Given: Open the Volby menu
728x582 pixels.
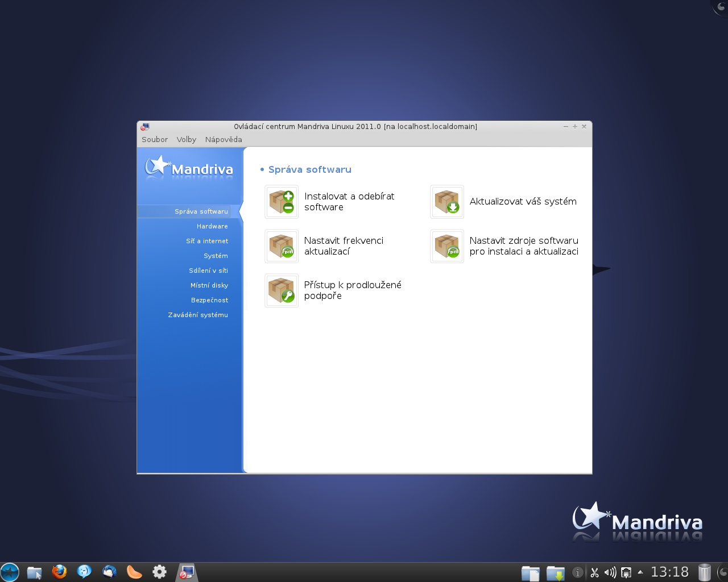Looking at the screenshot, I should pos(187,139).
